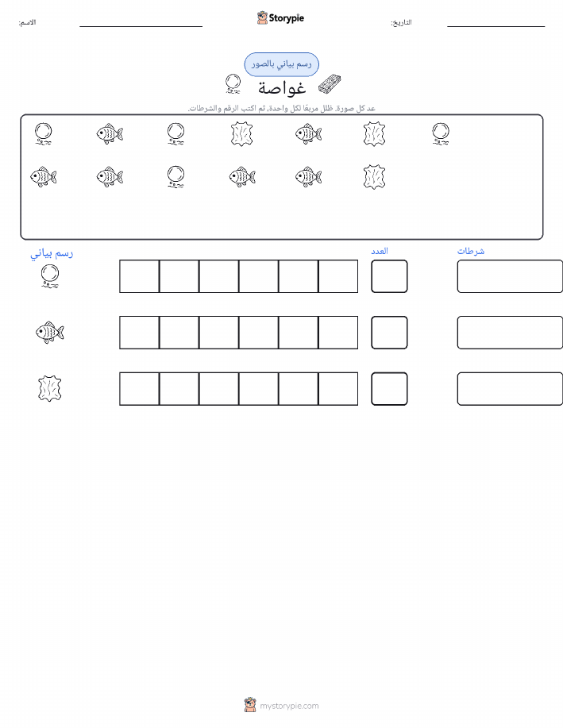Click the tally marks box for seaweed row
The width and height of the screenshot is (563, 728).
pos(510,388)
